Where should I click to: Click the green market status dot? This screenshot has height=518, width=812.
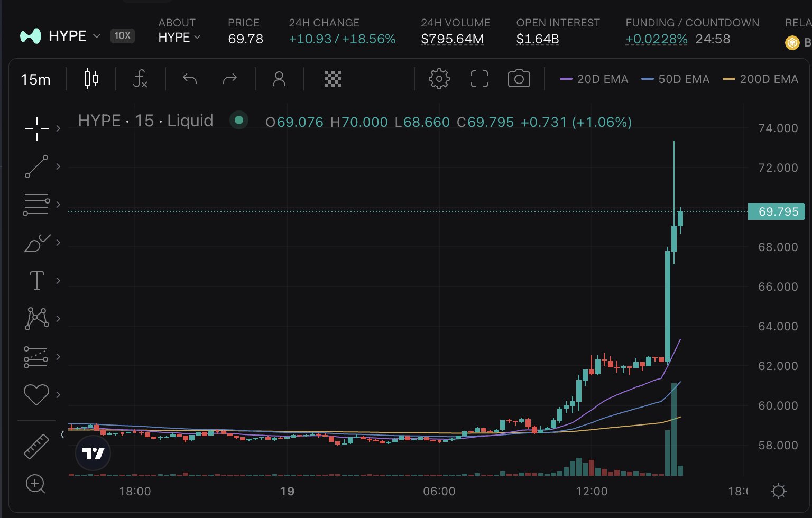coord(239,121)
